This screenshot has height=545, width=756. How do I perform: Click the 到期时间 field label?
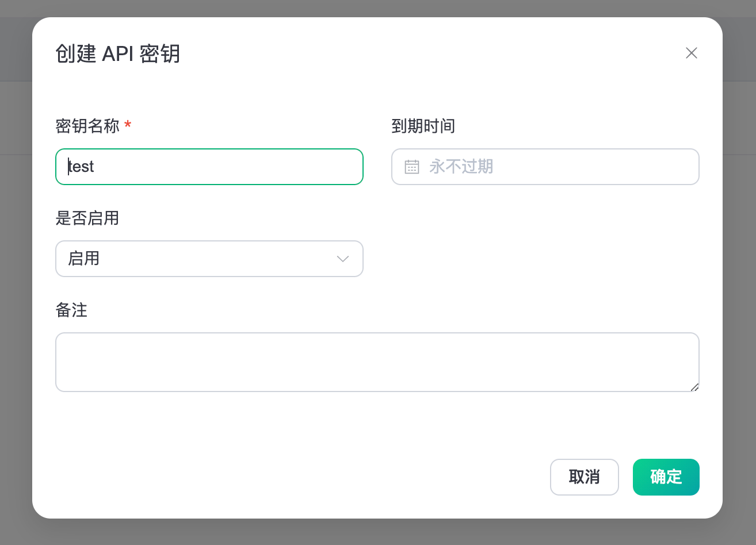423,126
